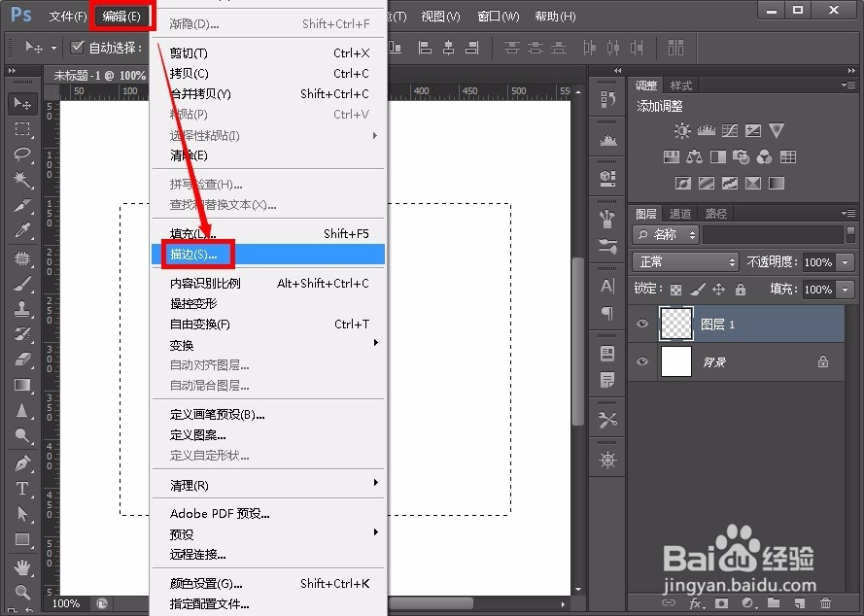Toggle lock position icon
The height and width of the screenshot is (616, 864).
click(718, 290)
